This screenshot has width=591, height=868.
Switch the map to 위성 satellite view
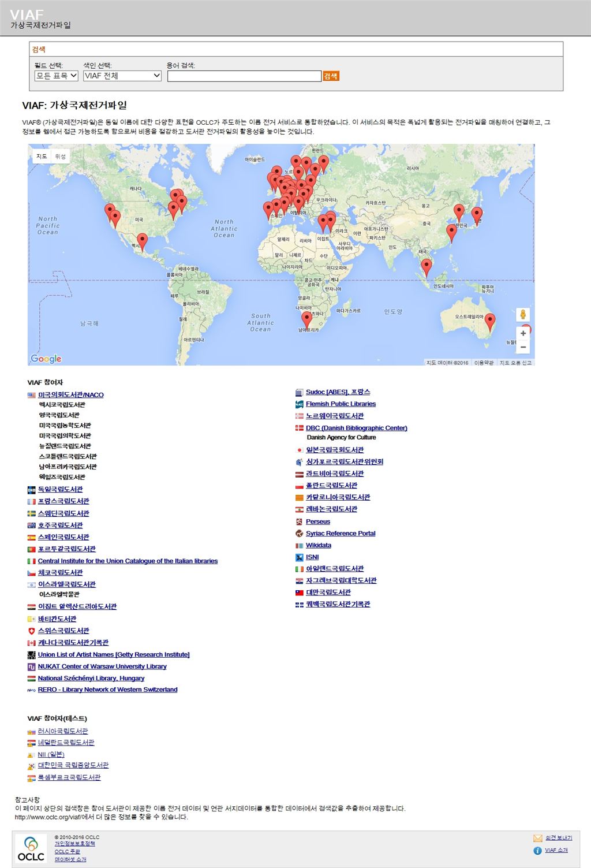coord(60,157)
